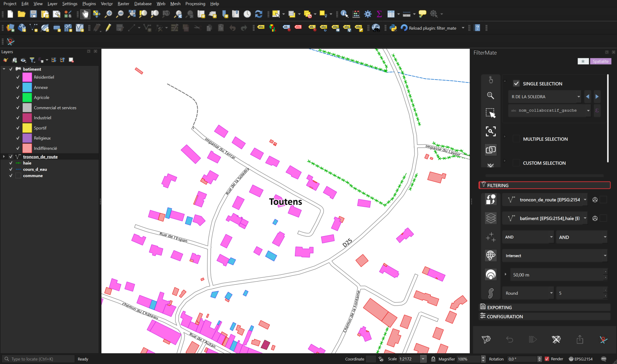Click the geometric predicates globe icon

[x=491, y=255]
